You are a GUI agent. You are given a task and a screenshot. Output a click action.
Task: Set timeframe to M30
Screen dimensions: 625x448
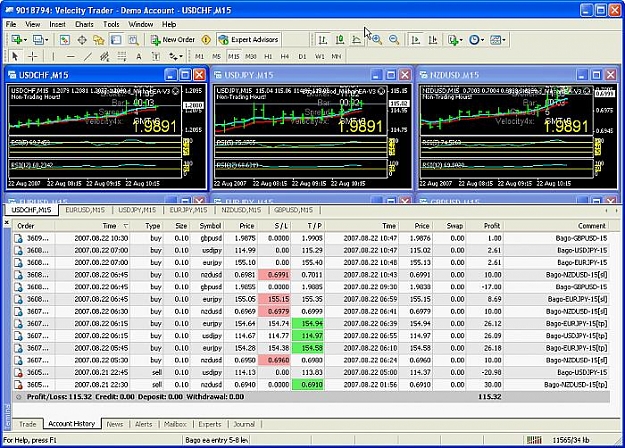click(x=251, y=57)
